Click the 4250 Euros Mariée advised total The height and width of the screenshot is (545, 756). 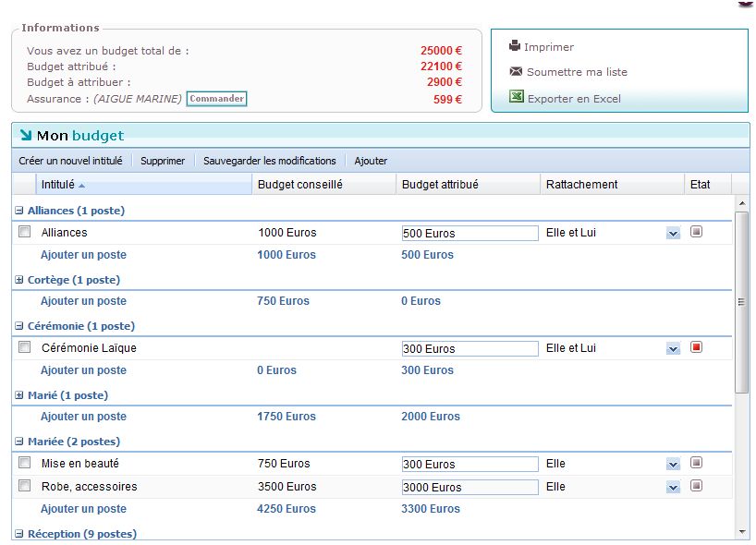click(287, 509)
